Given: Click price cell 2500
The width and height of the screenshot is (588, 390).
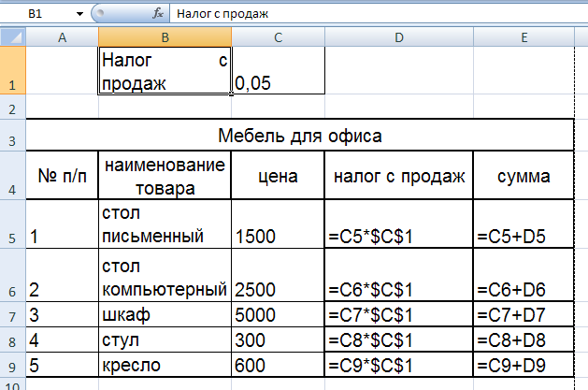Looking at the screenshot, I should (278, 275).
